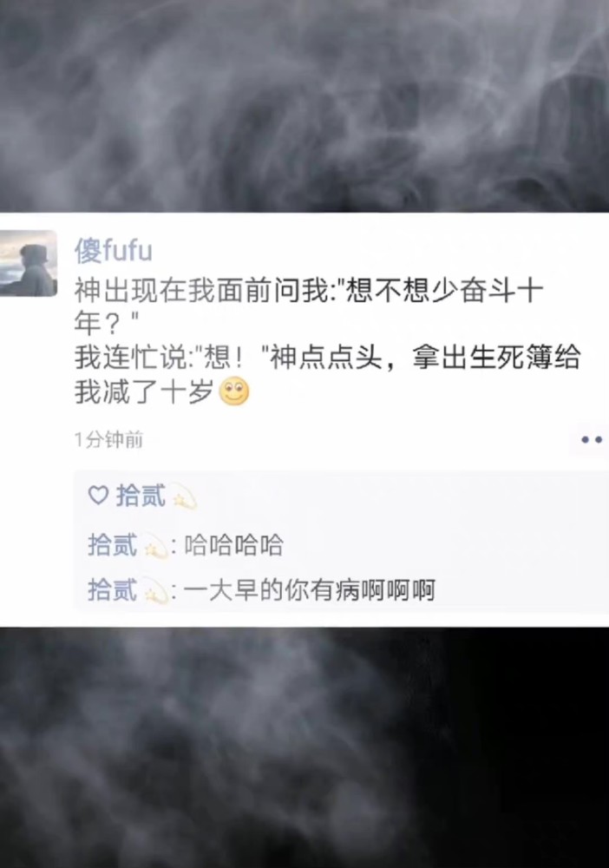This screenshot has width=609, height=868.
Task: Open 拾贰's profile from the likes row
Action: (x=141, y=496)
